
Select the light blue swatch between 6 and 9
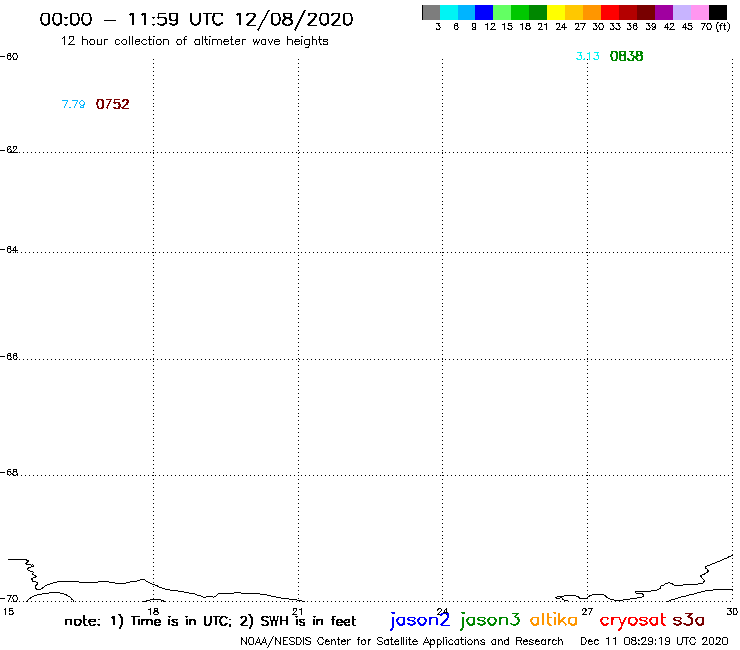[x=467, y=12]
